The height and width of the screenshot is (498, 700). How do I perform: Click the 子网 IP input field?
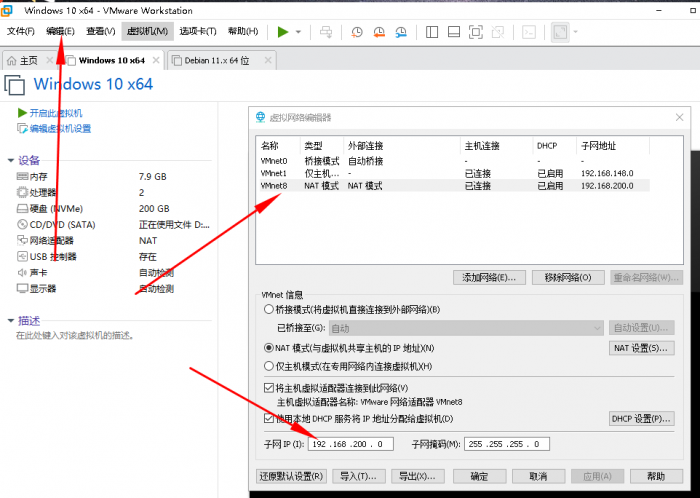[x=351, y=444]
